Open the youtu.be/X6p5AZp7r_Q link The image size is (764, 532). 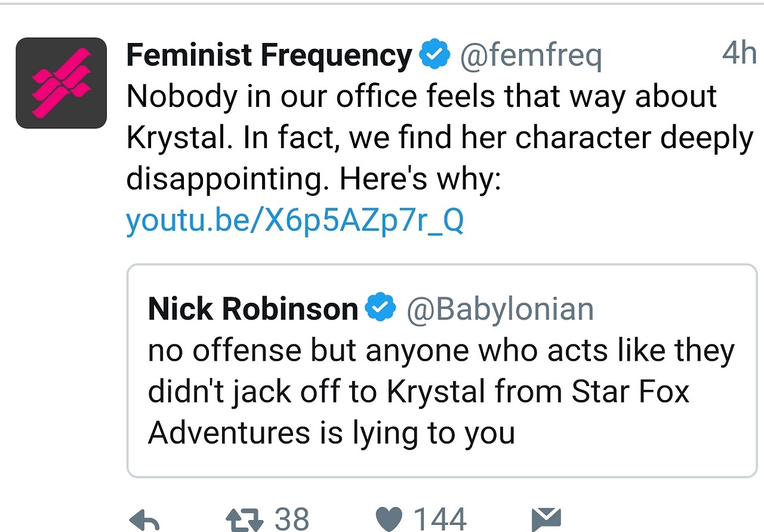pyautogui.click(x=294, y=222)
